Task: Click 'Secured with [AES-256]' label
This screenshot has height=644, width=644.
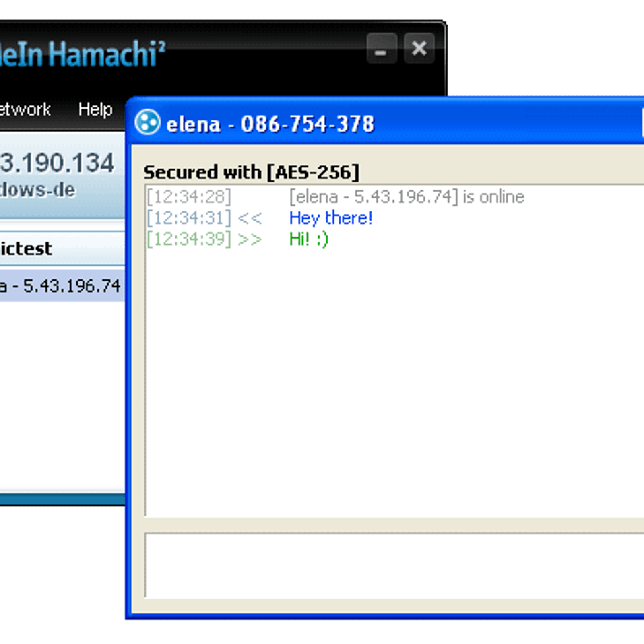Action: pyautogui.click(x=252, y=172)
